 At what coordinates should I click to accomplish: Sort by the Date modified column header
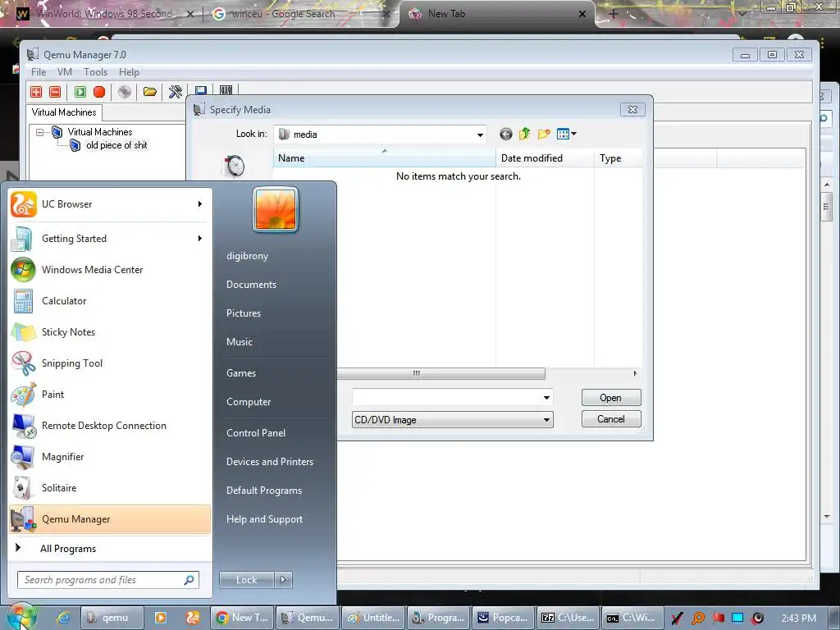tap(545, 158)
